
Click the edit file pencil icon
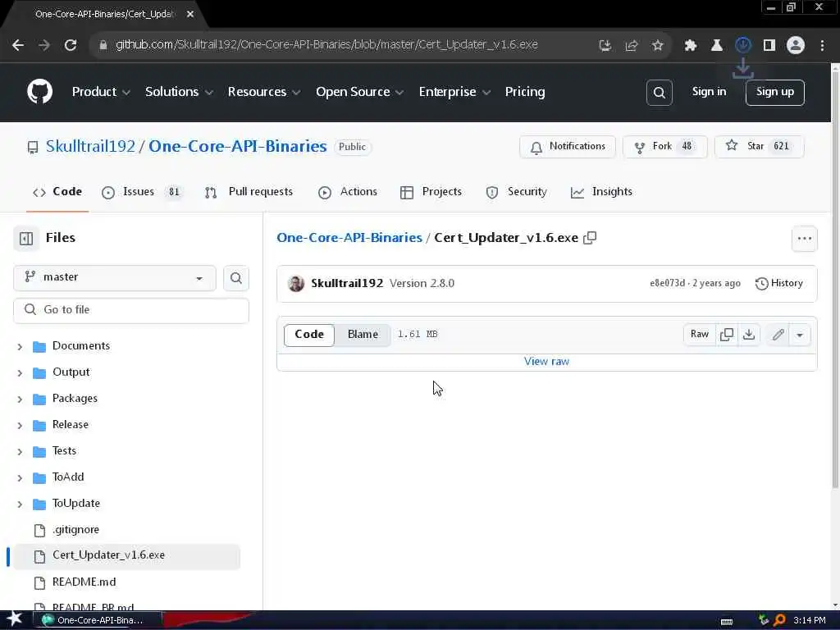click(778, 335)
